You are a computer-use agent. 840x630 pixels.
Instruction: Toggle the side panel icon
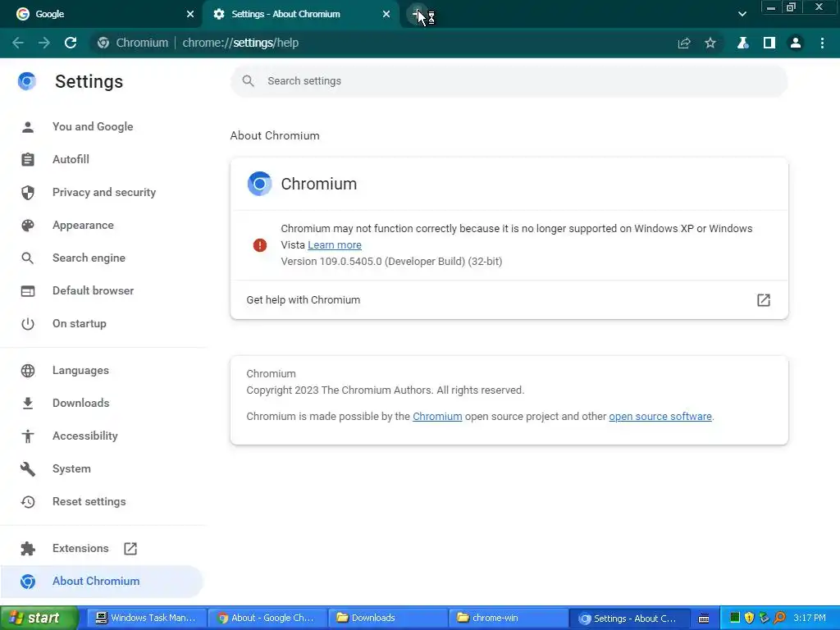[769, 43]
